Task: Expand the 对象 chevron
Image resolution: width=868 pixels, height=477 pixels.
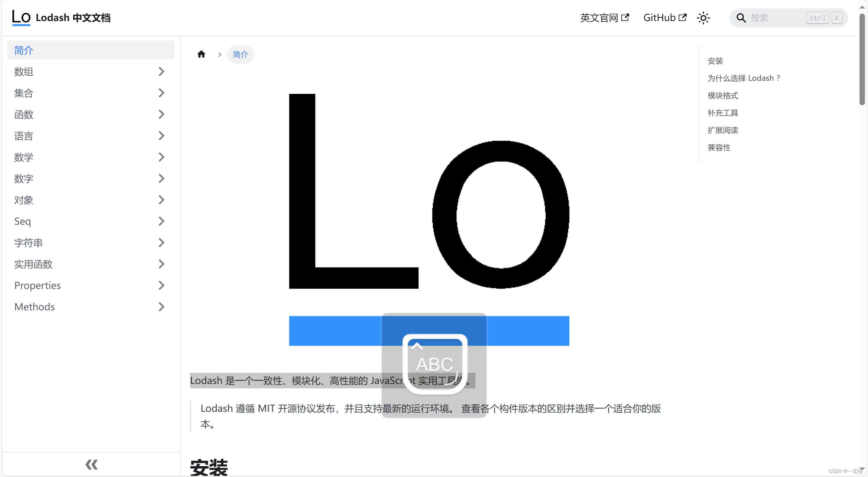Action: click(162, 200)
